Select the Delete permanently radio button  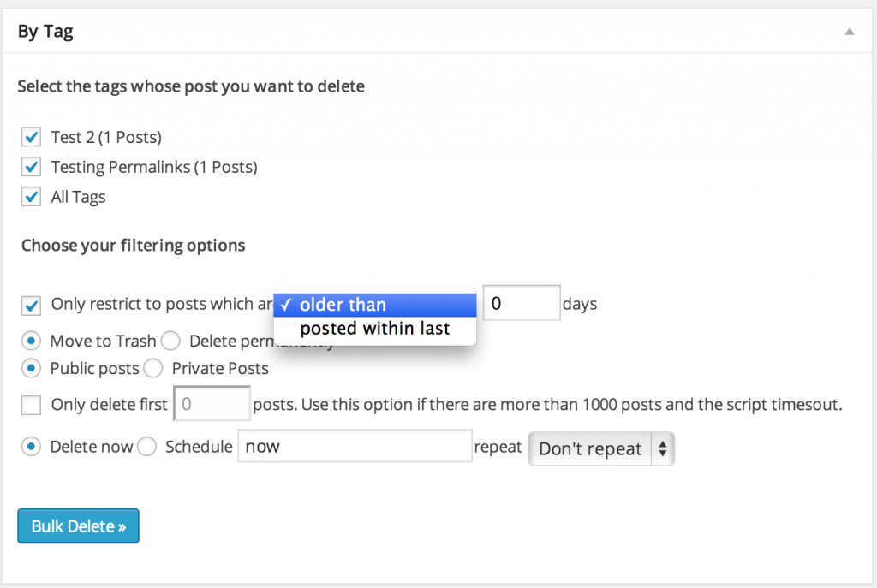pyautogui.click(x=170, y=341)
